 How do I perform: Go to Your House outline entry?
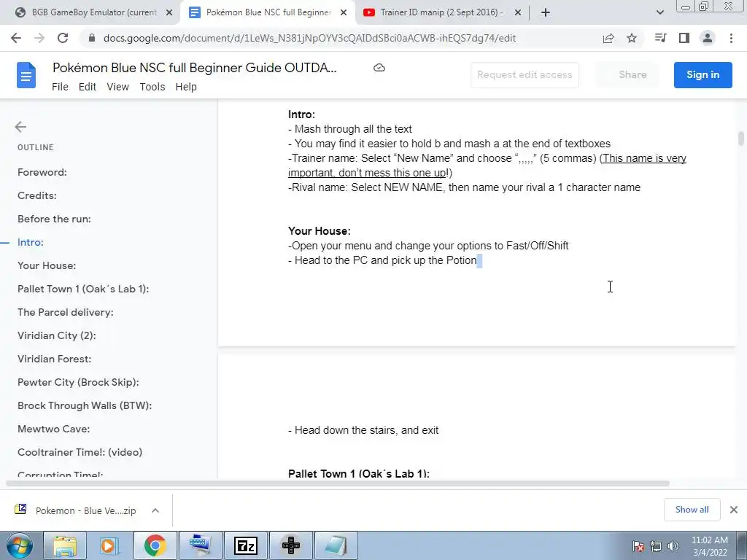pos(47,265)
